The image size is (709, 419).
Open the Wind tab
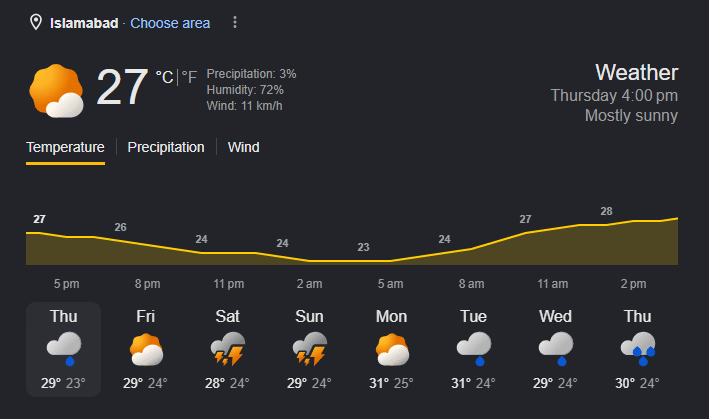tap(243, 147)
